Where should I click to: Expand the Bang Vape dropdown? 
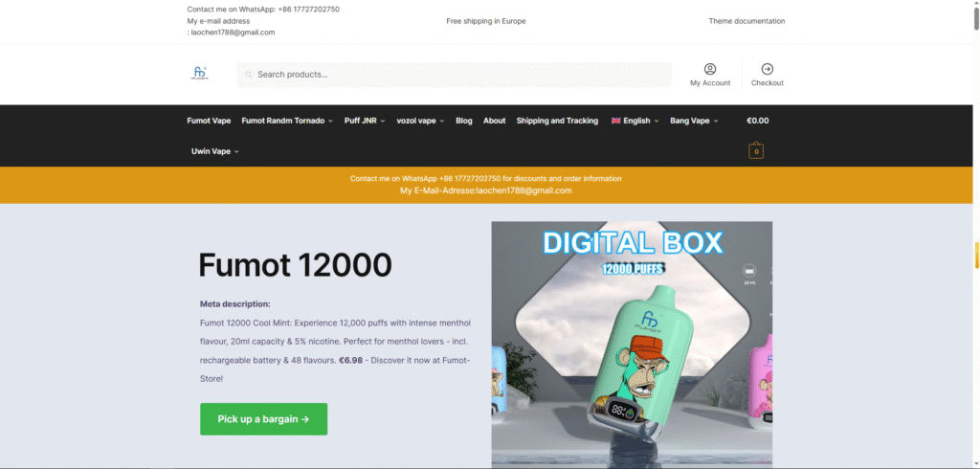tap(694, 121)
